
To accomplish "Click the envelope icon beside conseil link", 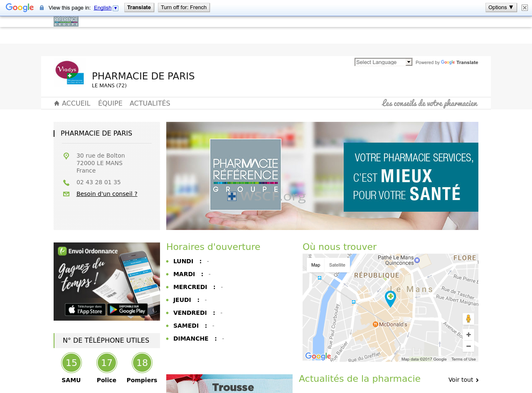I will pos(66,194).
